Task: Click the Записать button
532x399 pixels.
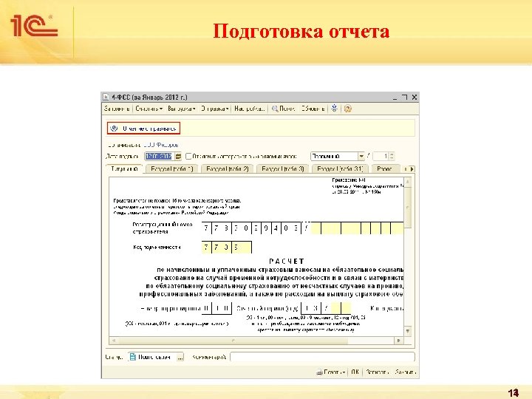Action: click(x=378, y=372)
